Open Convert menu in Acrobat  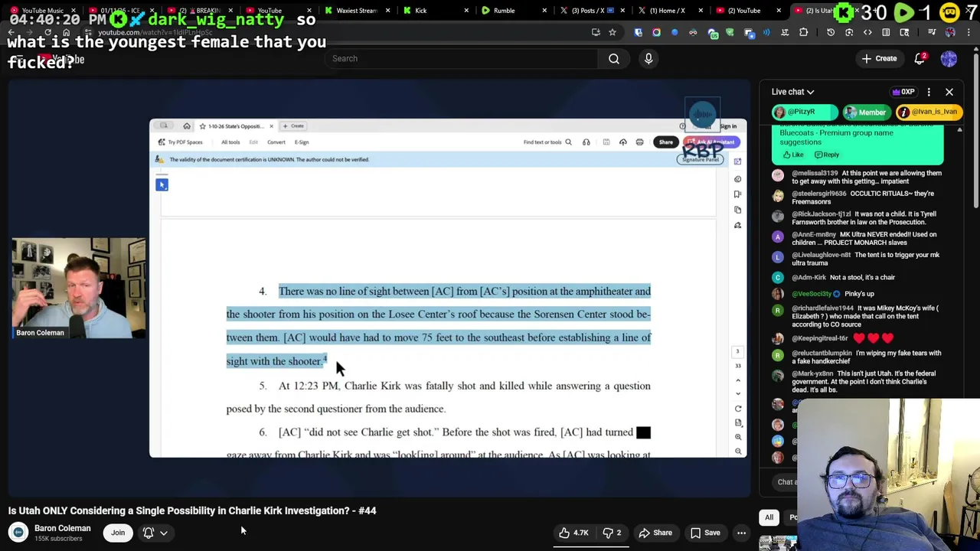[276, 142]
